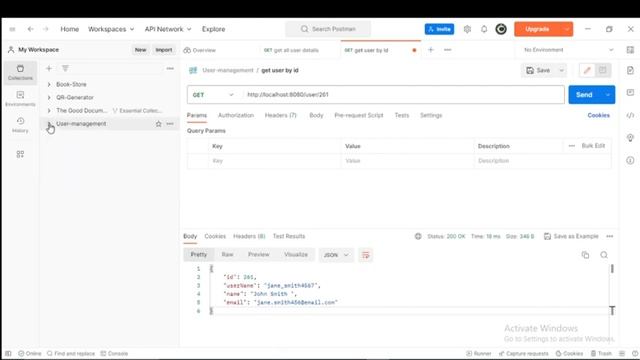Toggle response line wrap icon

365,255
